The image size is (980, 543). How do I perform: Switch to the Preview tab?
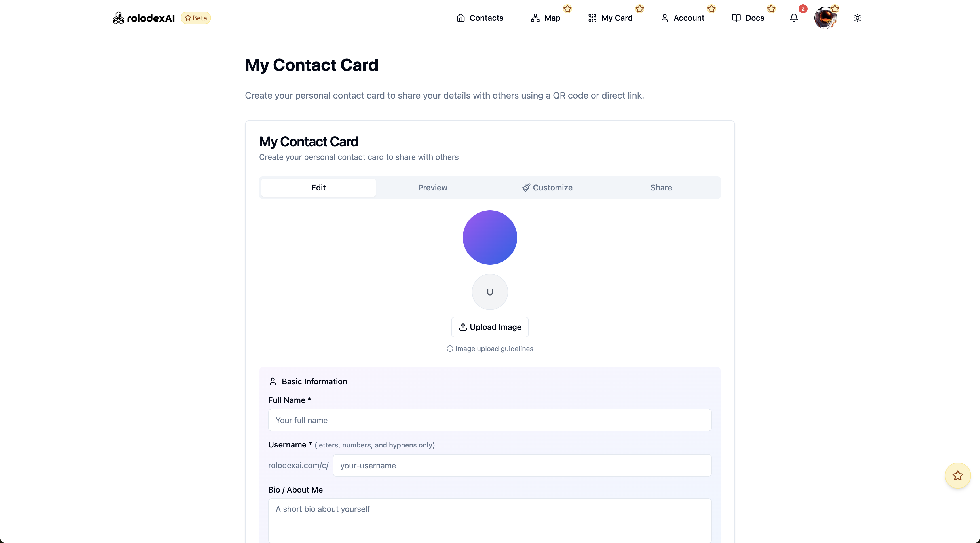[x=432, y=187]
